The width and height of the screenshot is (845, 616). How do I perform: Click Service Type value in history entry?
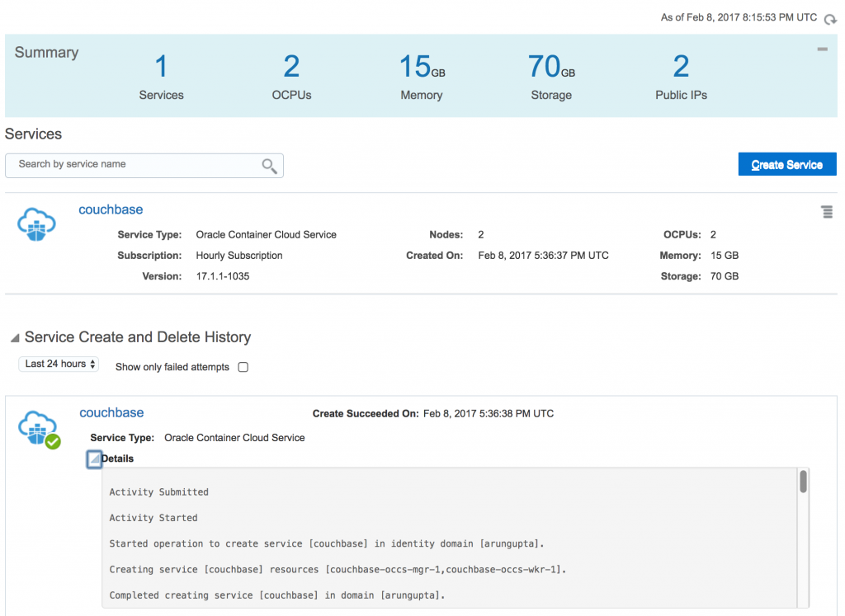tap(234, 438)
